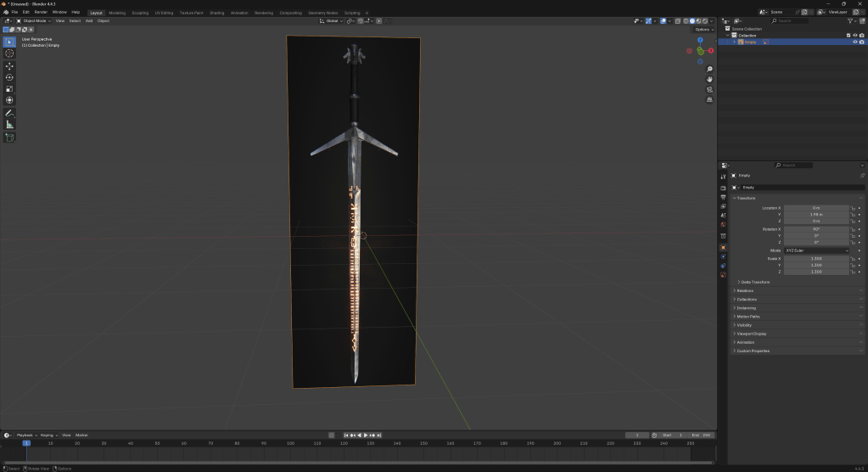Click the Add Cube tool icon
Screen dimensions: 868x472
point(10,138)
